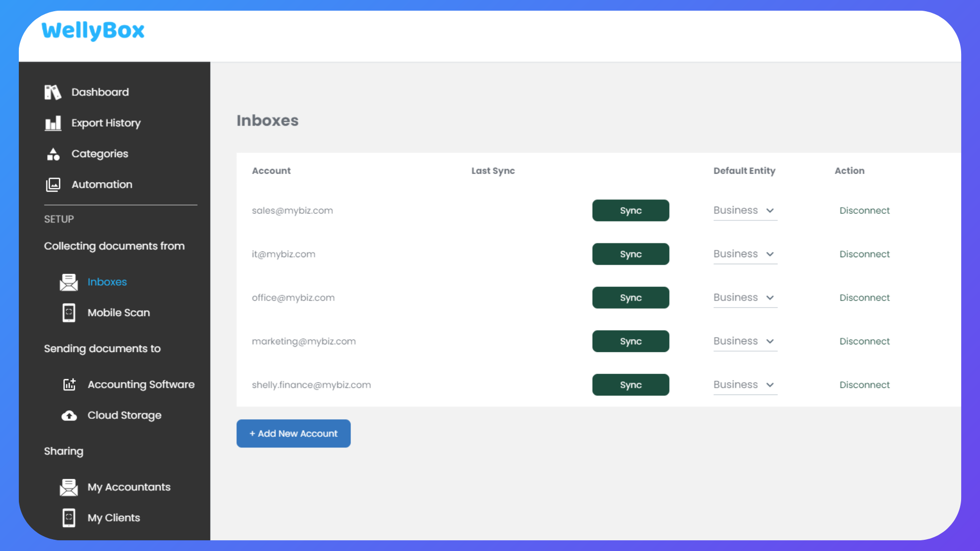Click the Cloud Storage upload icon
Screen dimensions: 980x551
(69, 415)
